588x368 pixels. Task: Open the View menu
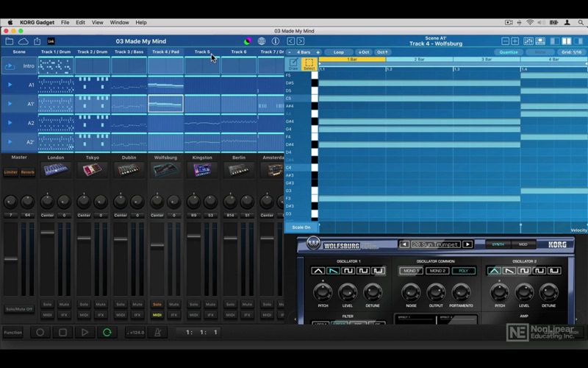point(98,23)
